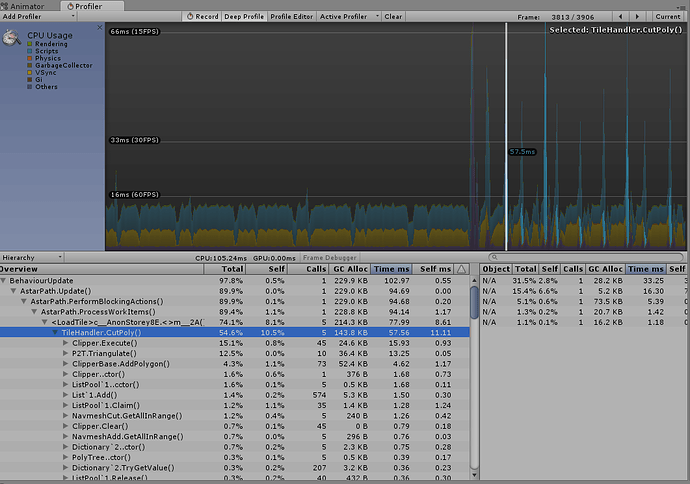Collapse AstarPath.Update() row
Screen dimensions: 690x484
click(14, 291)
